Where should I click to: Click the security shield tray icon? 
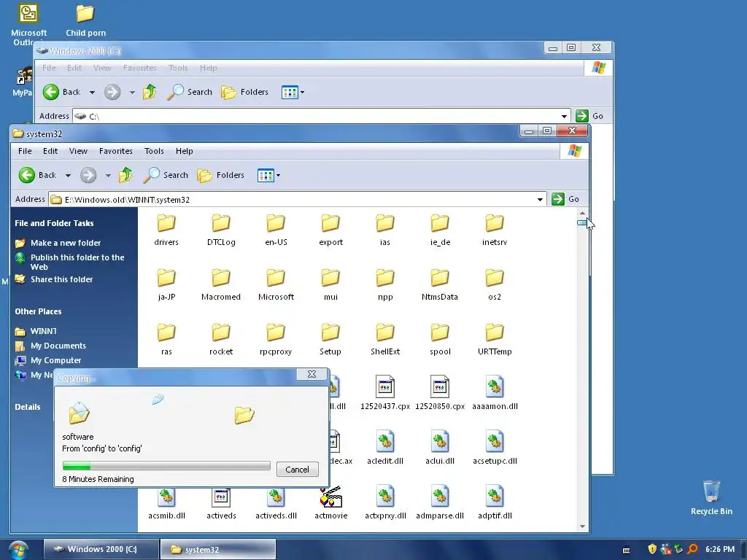tap(652, 549)
